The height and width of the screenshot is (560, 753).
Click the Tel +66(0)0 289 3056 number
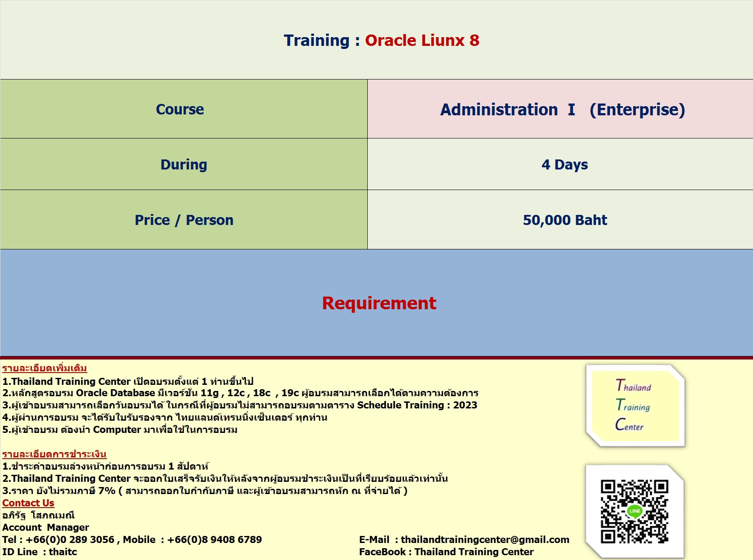click(x=70, y=539)
